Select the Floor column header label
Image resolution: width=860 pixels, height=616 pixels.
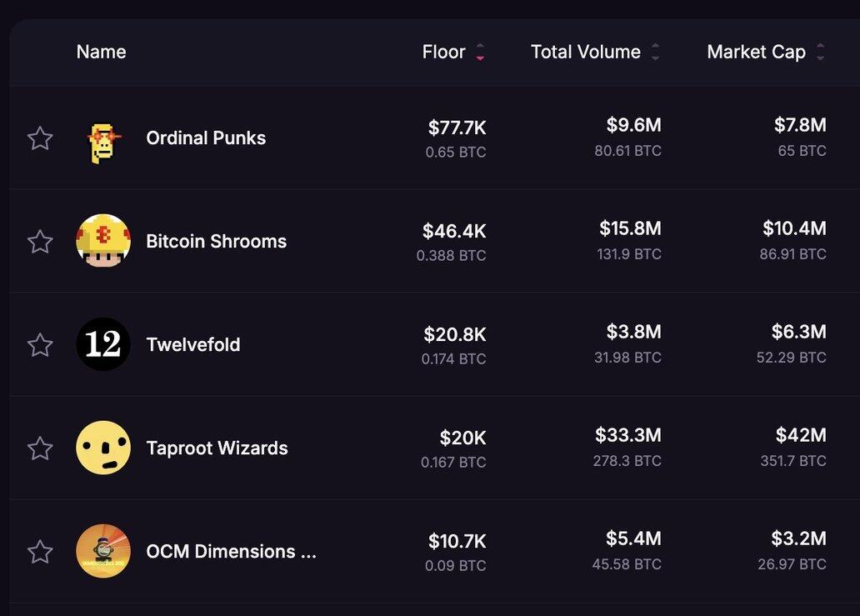pos(443,52)
